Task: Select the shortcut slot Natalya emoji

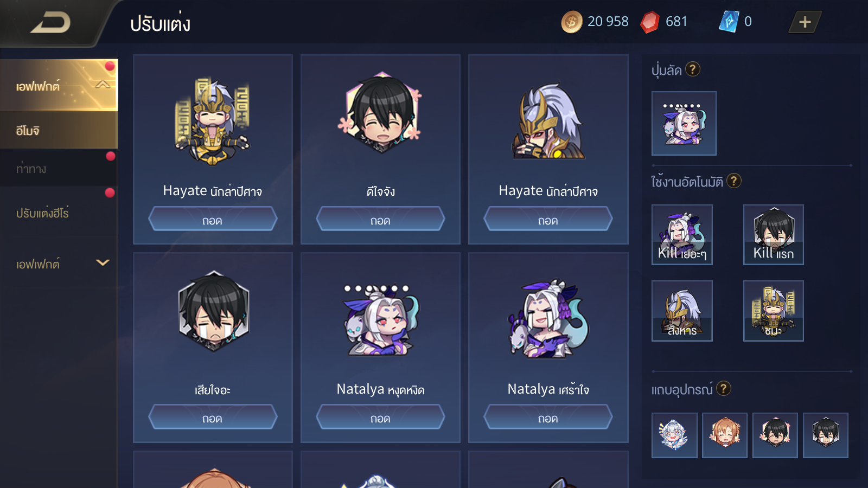Action: click(684, 123)
